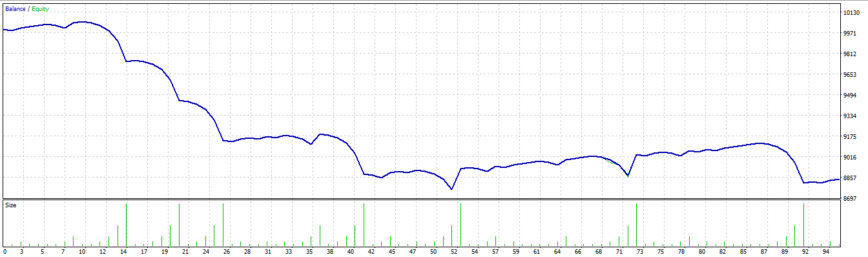The height and width of the screenshot is (257, 868).
Task: Click the trade number 68 on the bottom axis
Action: (x=599, y=251)
